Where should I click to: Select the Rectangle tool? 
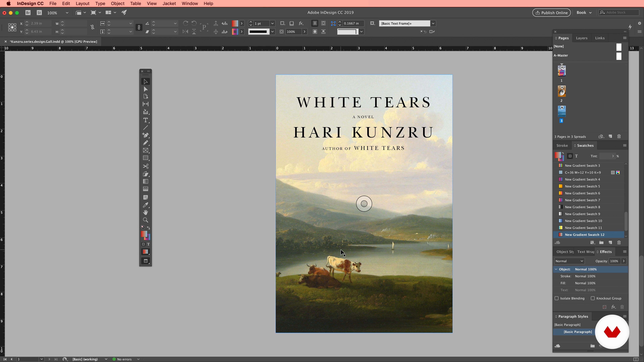(146, 158)
